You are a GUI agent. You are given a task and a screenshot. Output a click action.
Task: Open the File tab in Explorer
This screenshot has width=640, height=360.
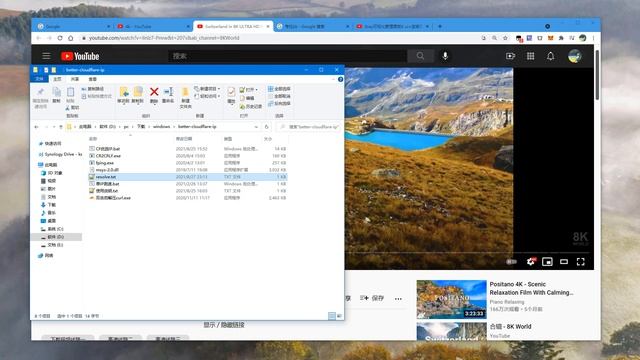[40, 79]
